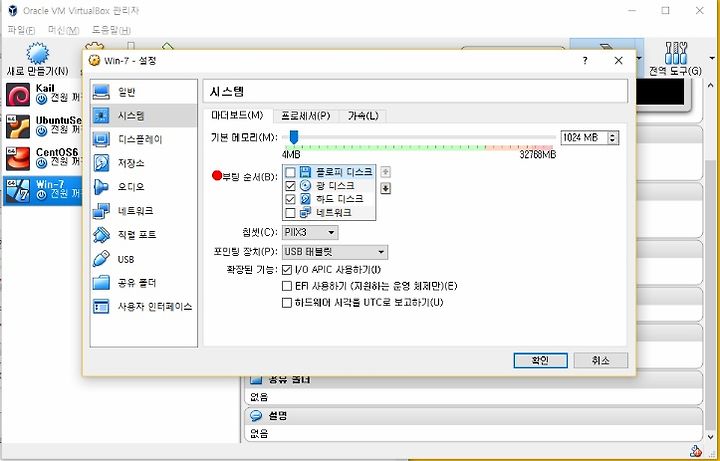720x461 pixels.
Task: Open the 포인팅 장치 USB 태블릿 dropdown
Action: 334,252
